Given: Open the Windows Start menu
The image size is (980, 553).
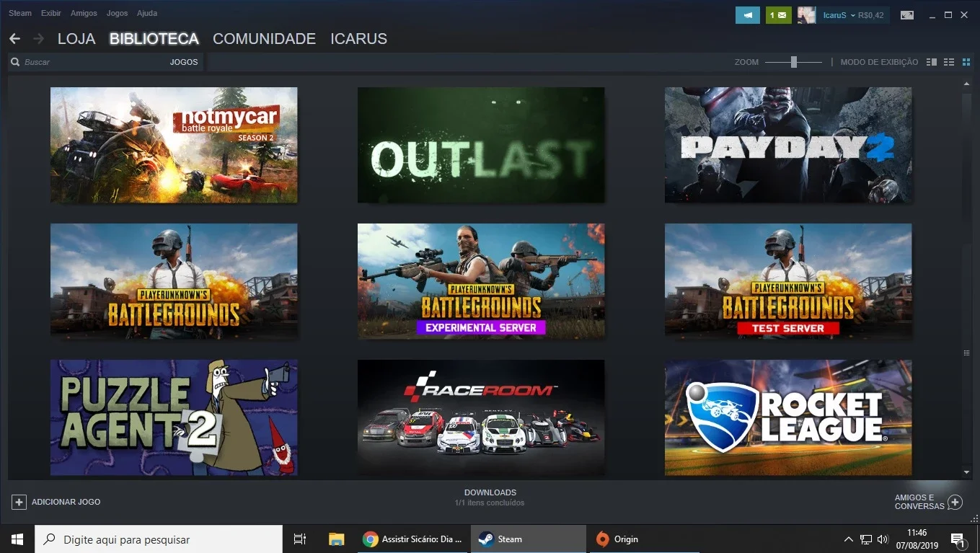Looking at the screenshot, I should click(17, 539).
